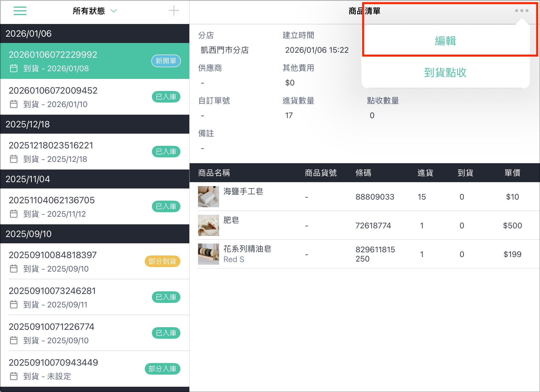Click the Red S variant label
This screenshot has width=540, height=392.
(234, 259)
